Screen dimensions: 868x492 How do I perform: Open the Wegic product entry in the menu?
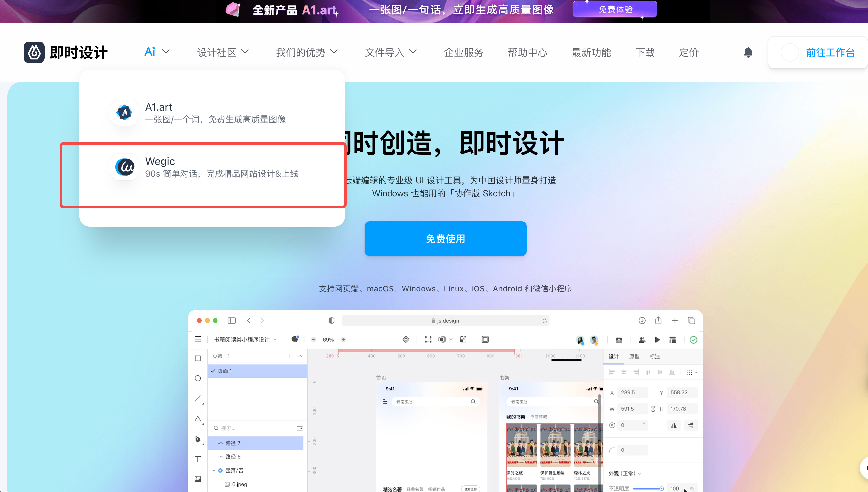pos(203,167)
